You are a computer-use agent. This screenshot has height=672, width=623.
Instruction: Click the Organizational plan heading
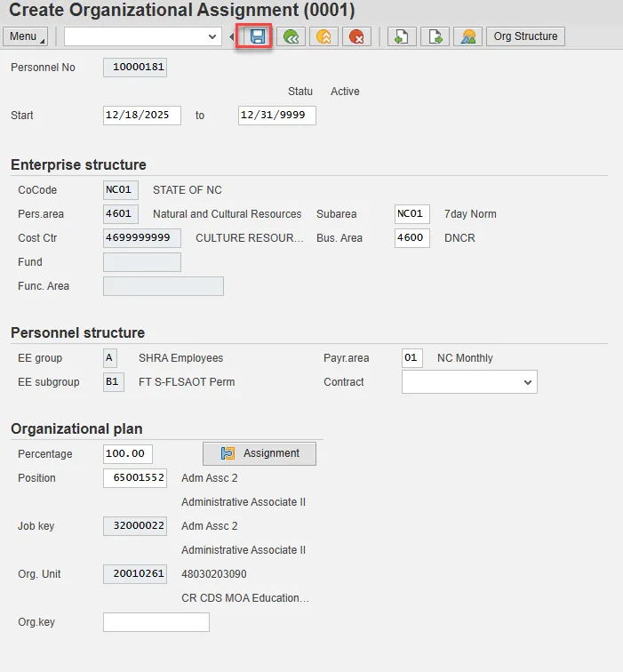[76, 428]
